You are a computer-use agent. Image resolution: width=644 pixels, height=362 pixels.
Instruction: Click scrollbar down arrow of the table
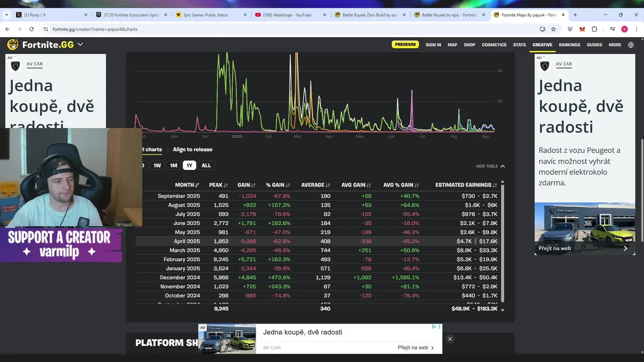coord(502,310)
